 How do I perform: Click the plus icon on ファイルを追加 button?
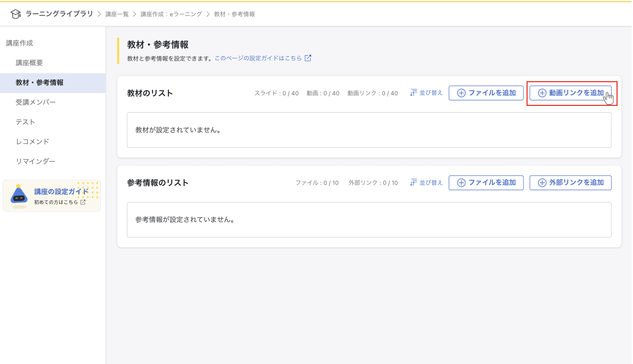coord(461,93)
